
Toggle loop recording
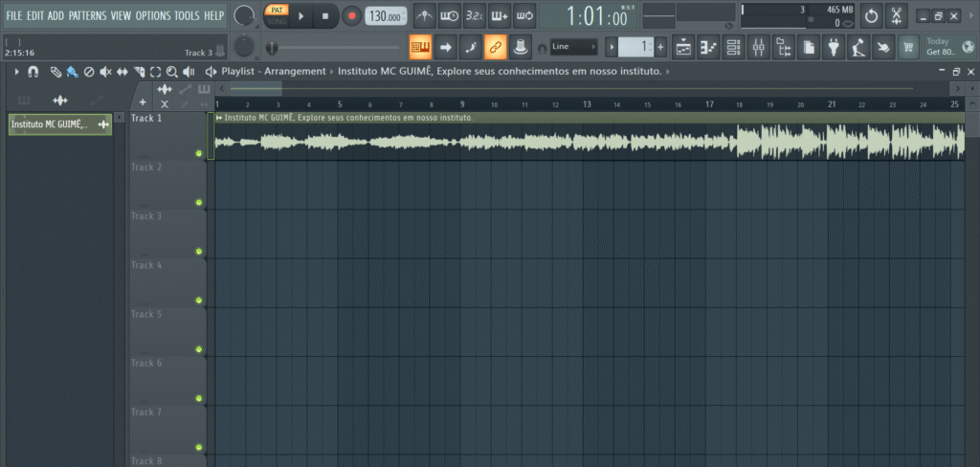click(524, 15)
